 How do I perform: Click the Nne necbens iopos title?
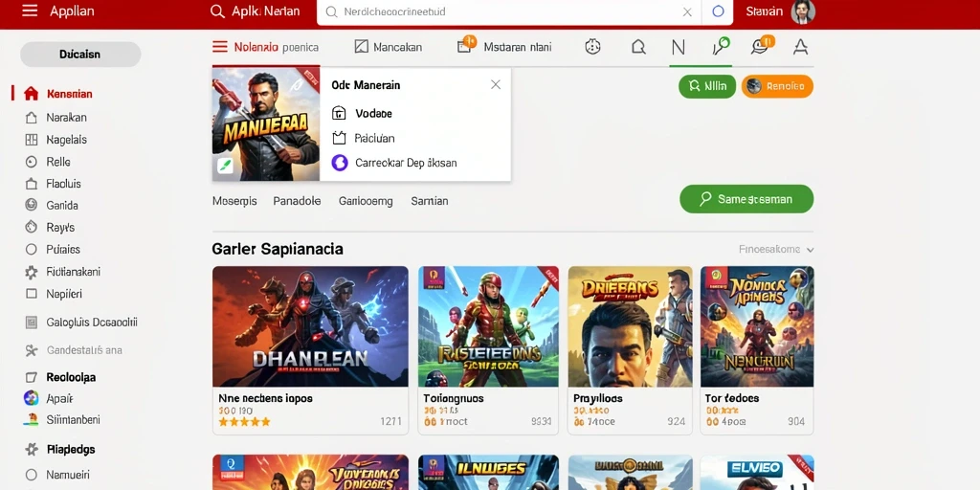pos(265,398)
